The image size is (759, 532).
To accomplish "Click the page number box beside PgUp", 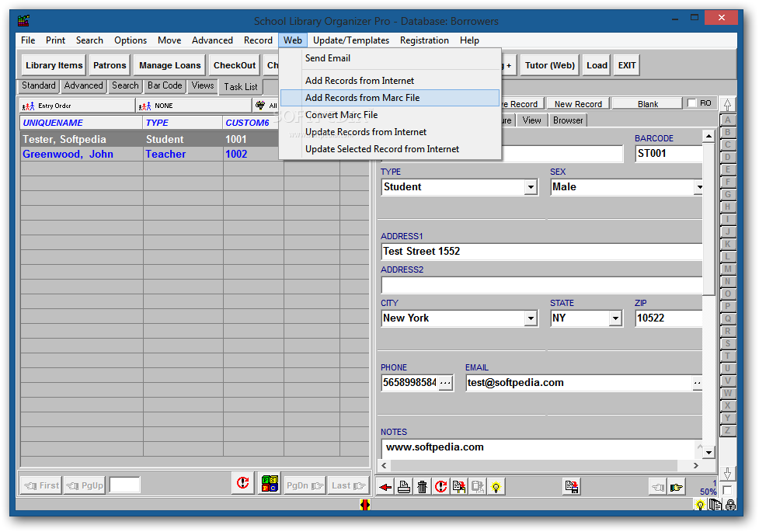I will [x=125, y=485].
